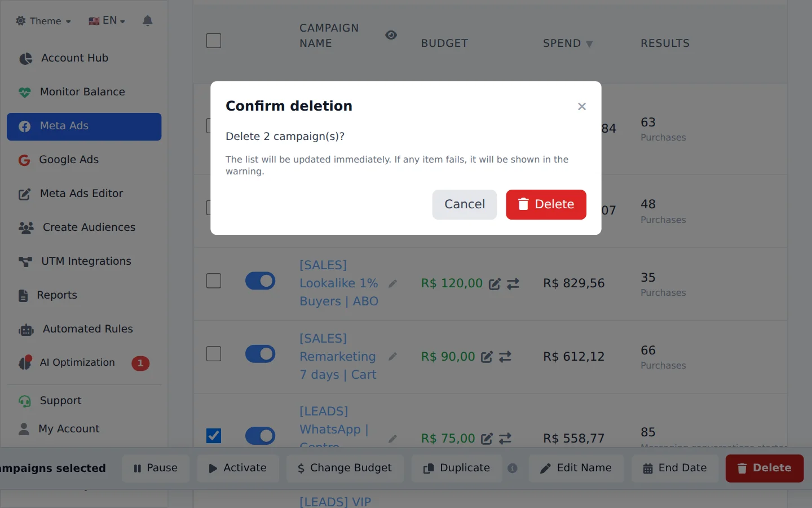This screenshot has height=508, width=812.
Task: Open the EN language dropdown
Action: (x=107, y=21)
